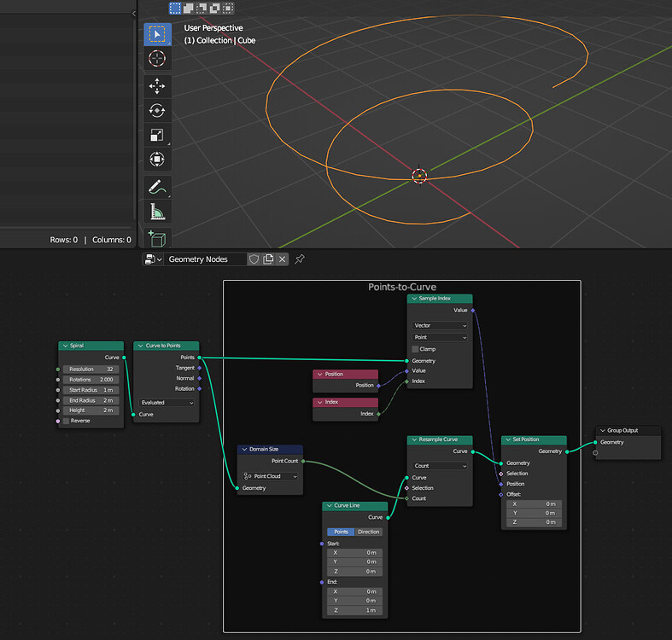Click empty socket on Group Output node

[x=595, y=453]
